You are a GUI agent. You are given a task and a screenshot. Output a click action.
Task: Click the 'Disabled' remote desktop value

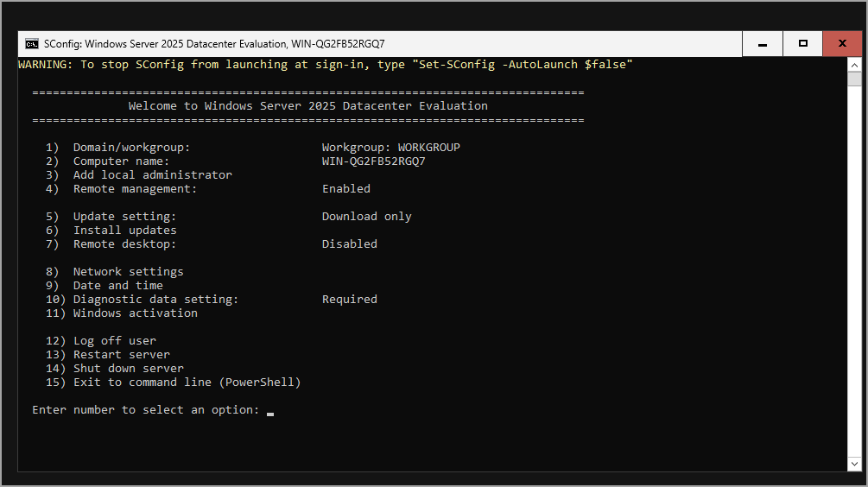(x=349, y=244)
